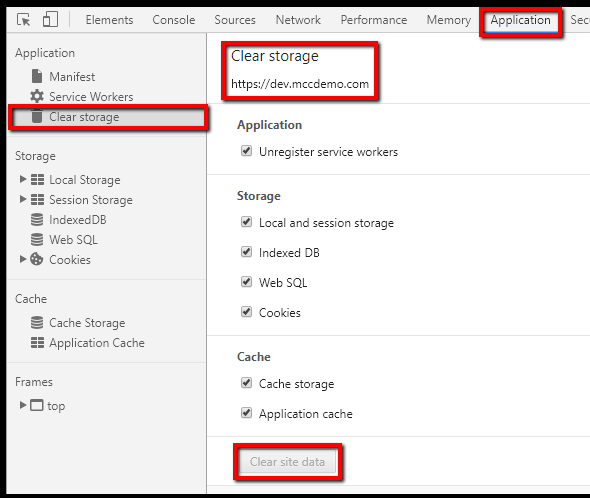Image resolution: width=590 pixels, height=498 pixels.
Task: Expand the Session Storage tree arrow
Action: 23,199
